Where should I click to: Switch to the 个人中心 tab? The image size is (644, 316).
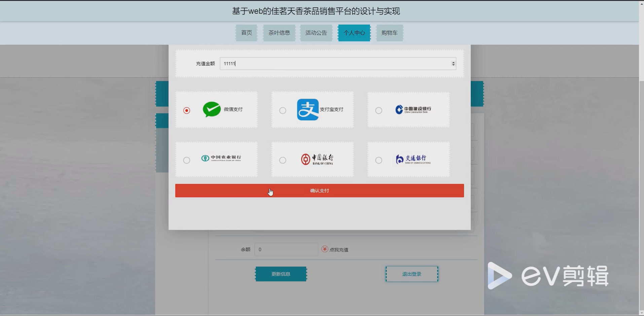(x=354, y=33)
